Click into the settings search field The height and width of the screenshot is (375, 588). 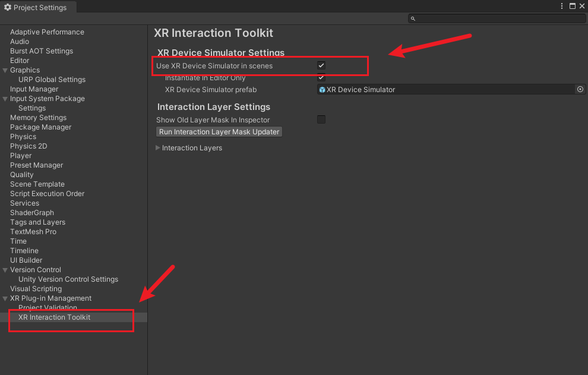click(497, 18)
